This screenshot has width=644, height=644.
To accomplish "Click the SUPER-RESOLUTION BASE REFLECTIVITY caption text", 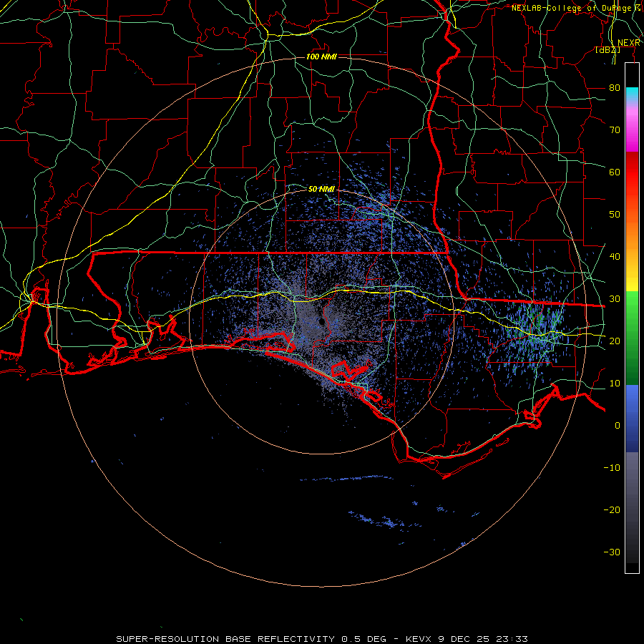I will pos(225,639).
